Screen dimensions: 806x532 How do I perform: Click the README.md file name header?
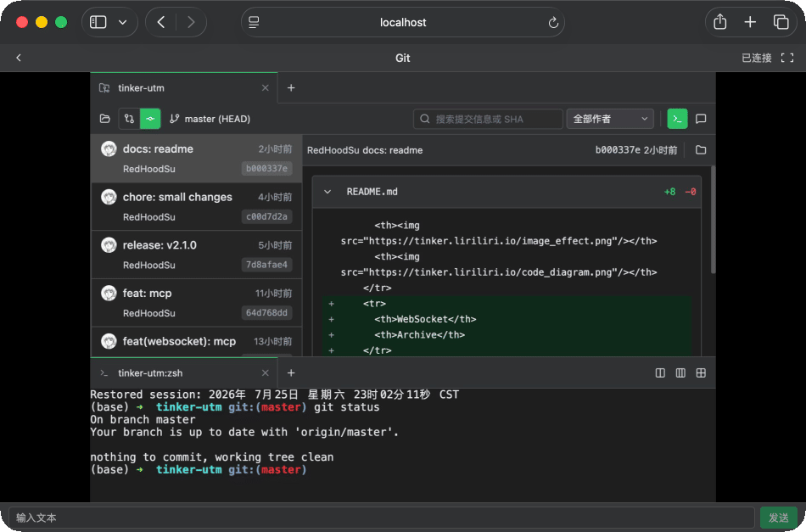[372, 192]
